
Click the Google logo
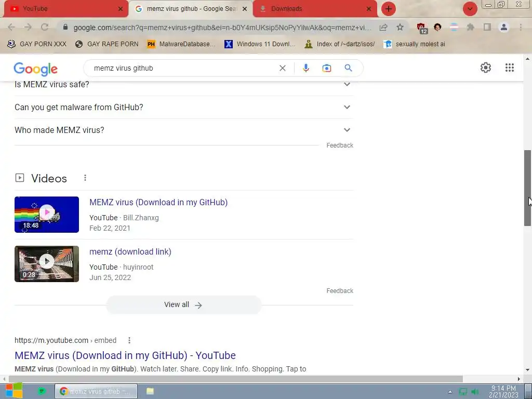coord(36,69)
